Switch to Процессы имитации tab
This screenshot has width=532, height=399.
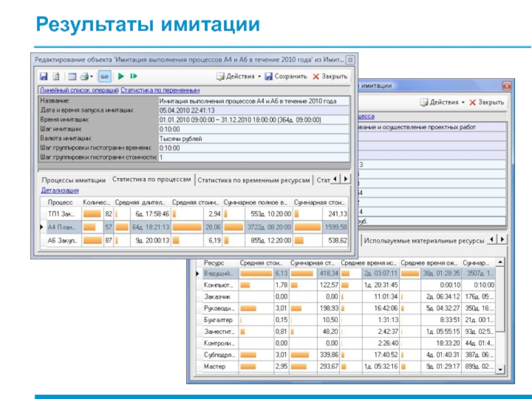(x=74, y=180)
